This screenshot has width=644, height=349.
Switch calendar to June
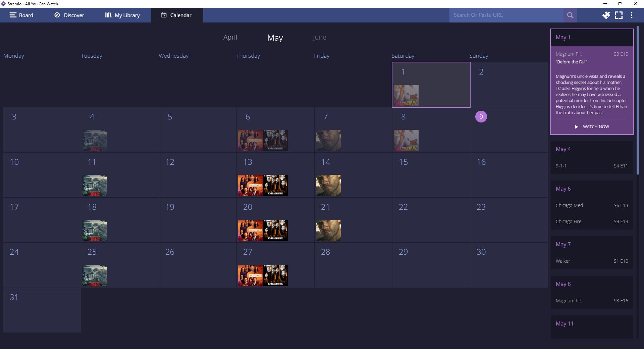click(x=319, y=37)
